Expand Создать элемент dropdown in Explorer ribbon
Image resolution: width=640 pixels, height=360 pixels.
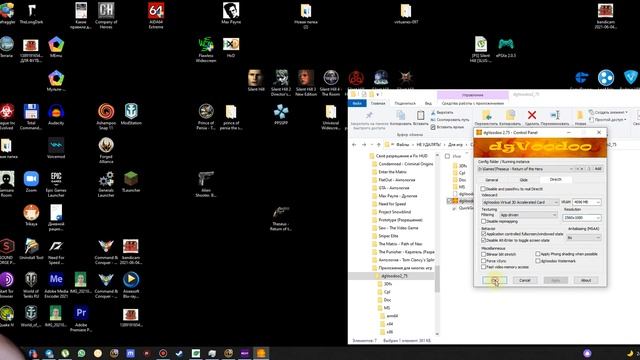(608, 112)
